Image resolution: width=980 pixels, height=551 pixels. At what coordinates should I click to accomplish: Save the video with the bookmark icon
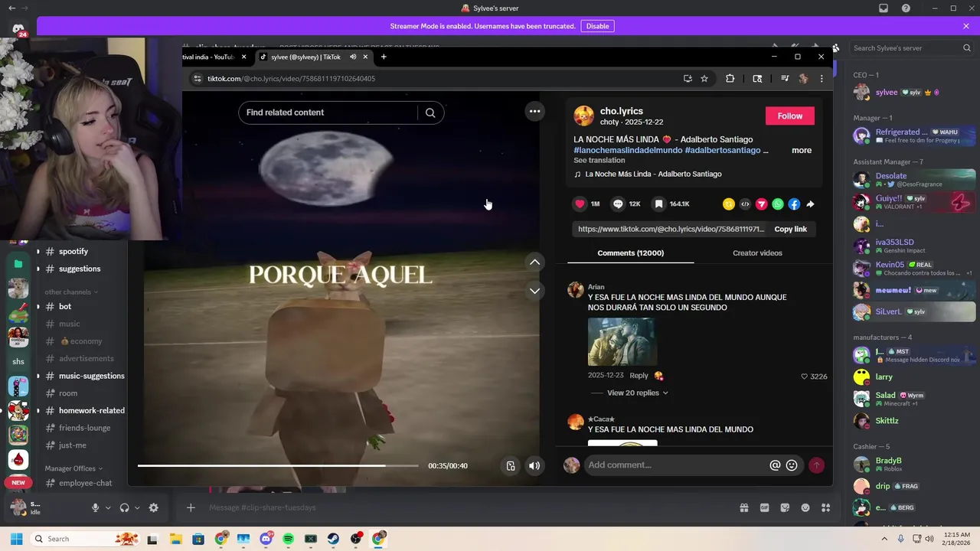(658, 204)
